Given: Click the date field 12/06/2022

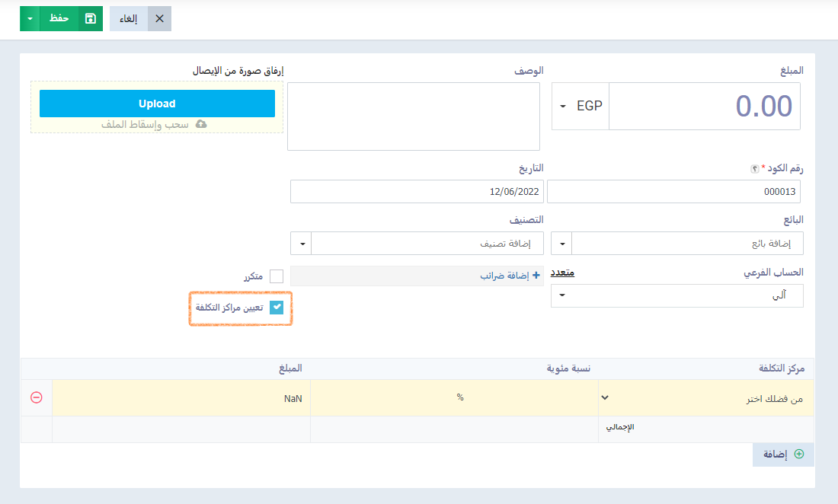Looking at the screenshot, I should pos(417,191).
